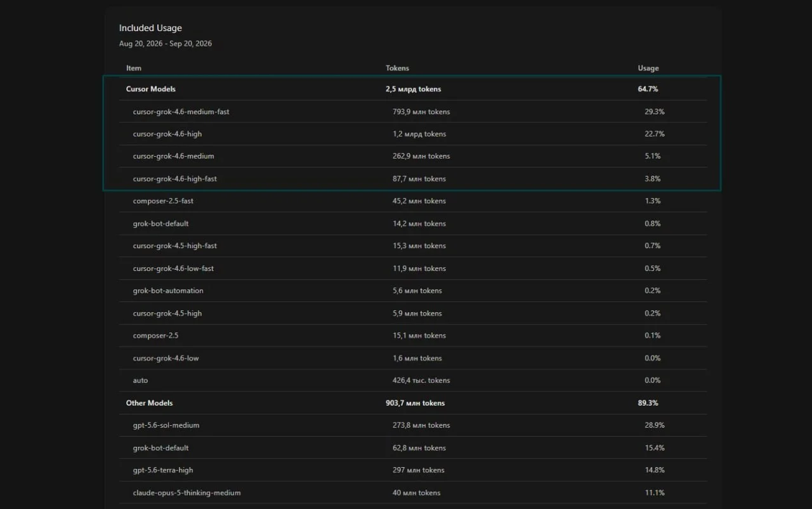Click "0.2%" in the cursor-grok-4.5-high row
Image resolution: width=812 pixels, height=509 pixels.
click(653, 314)
